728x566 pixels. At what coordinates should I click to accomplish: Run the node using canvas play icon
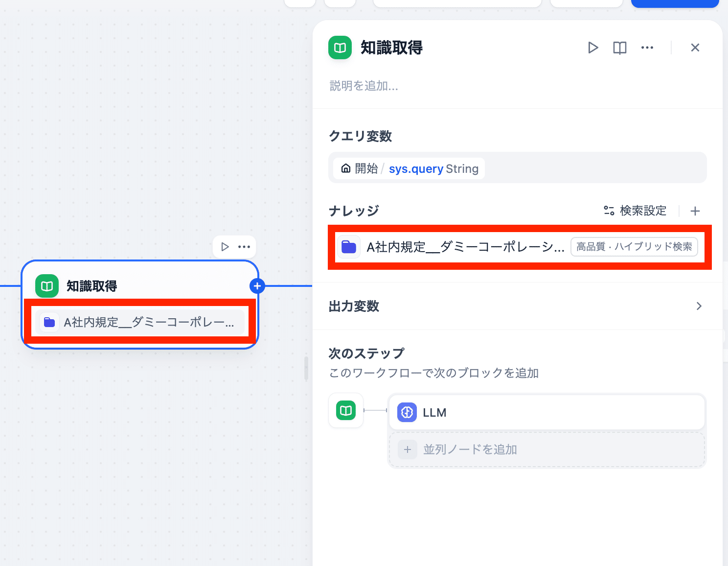(x=225, y=247)
